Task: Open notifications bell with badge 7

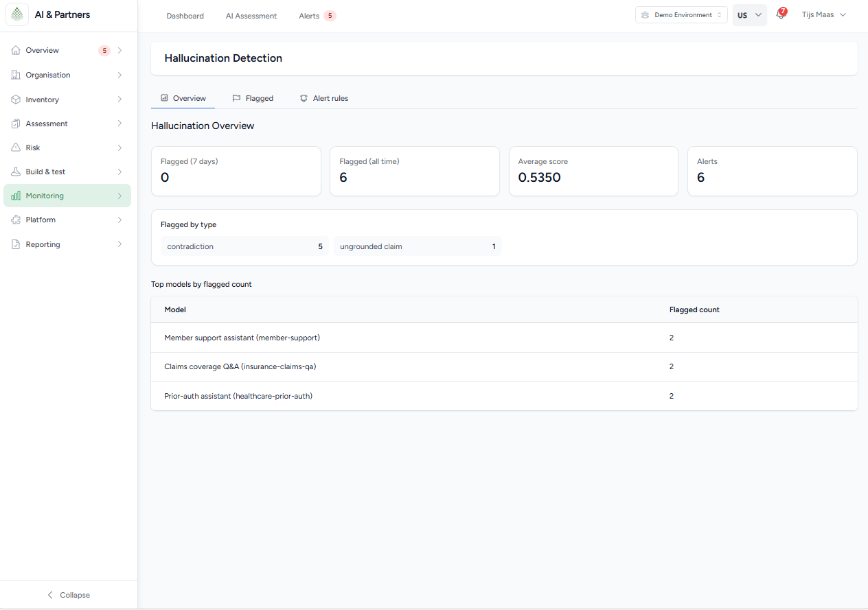Action: pos(781,14)
